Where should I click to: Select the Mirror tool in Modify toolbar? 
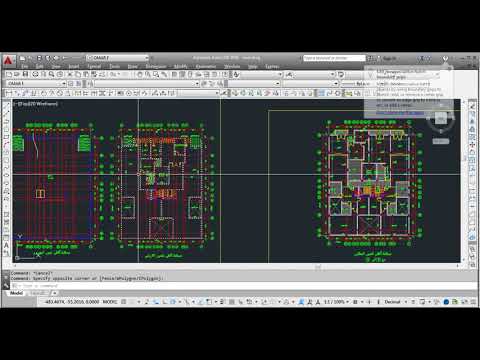pos(472,122)
